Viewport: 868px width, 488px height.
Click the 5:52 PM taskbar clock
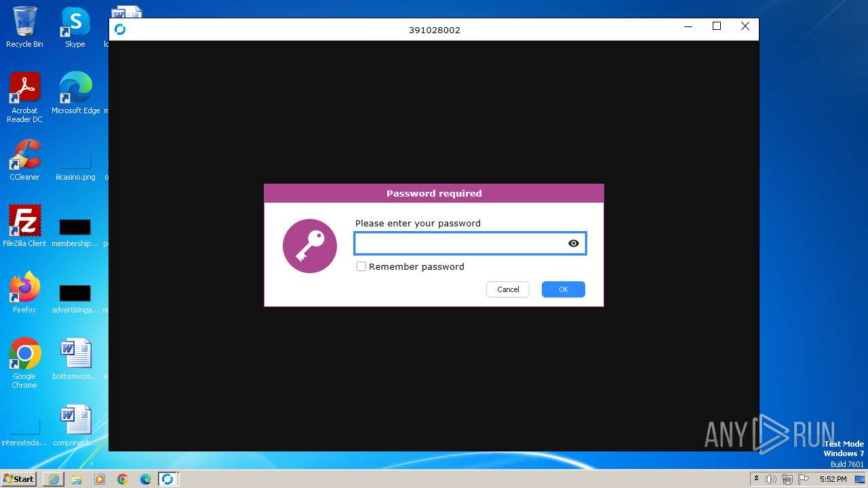tap(833, 479)
